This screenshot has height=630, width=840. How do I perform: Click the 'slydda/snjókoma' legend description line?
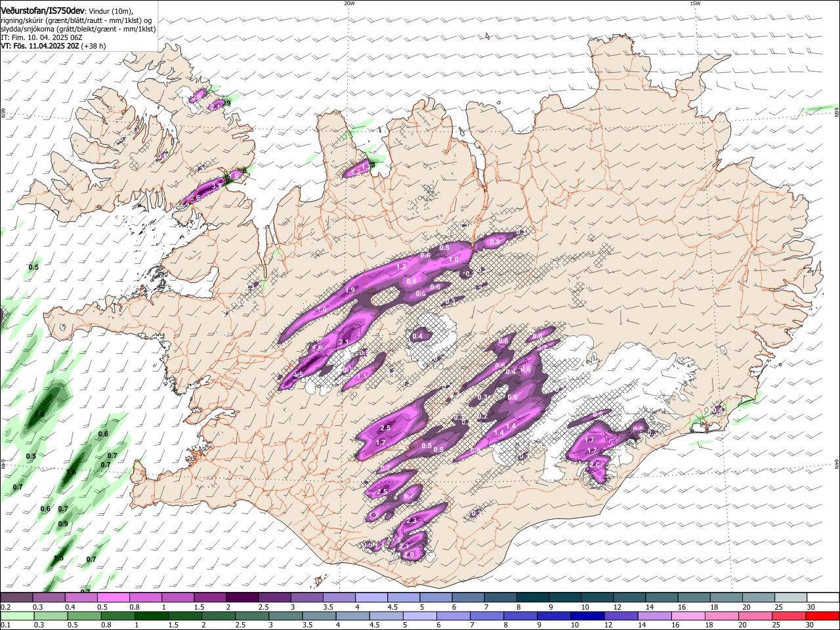coord(78,29)
